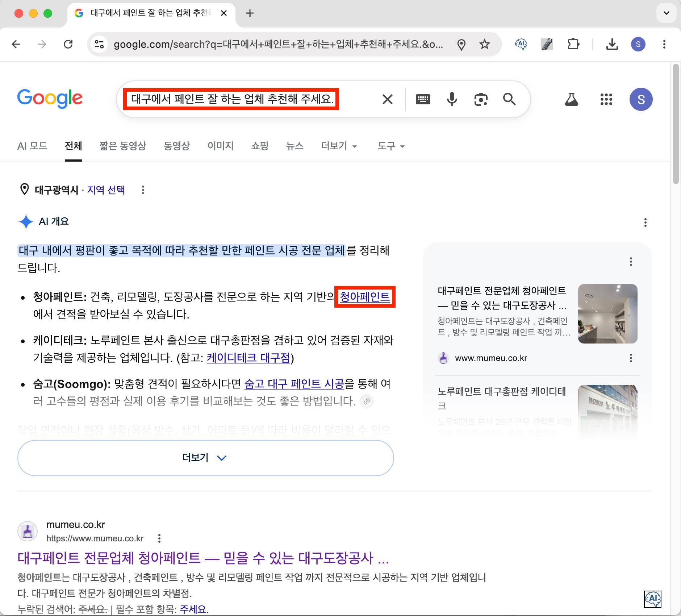Viewport: 681px width, 616px height.
Task: Submit search with the magnifying glass icon
Action: click(509, 99)
